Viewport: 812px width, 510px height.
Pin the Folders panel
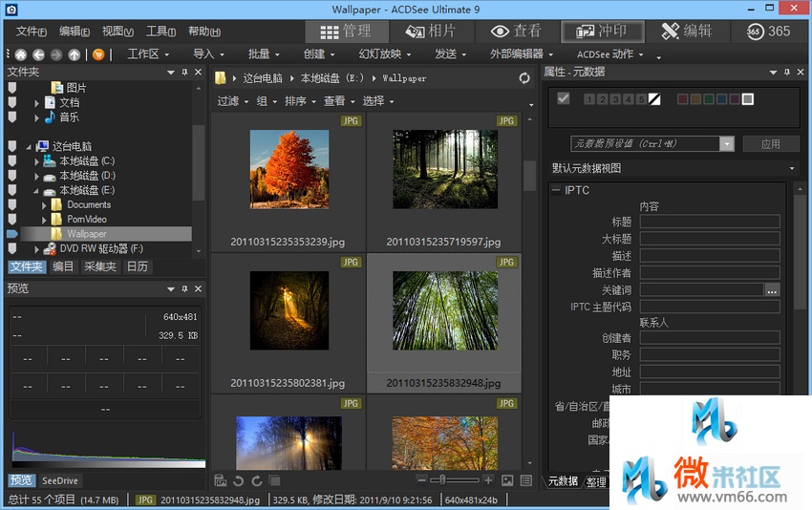[x=185, y=72]
